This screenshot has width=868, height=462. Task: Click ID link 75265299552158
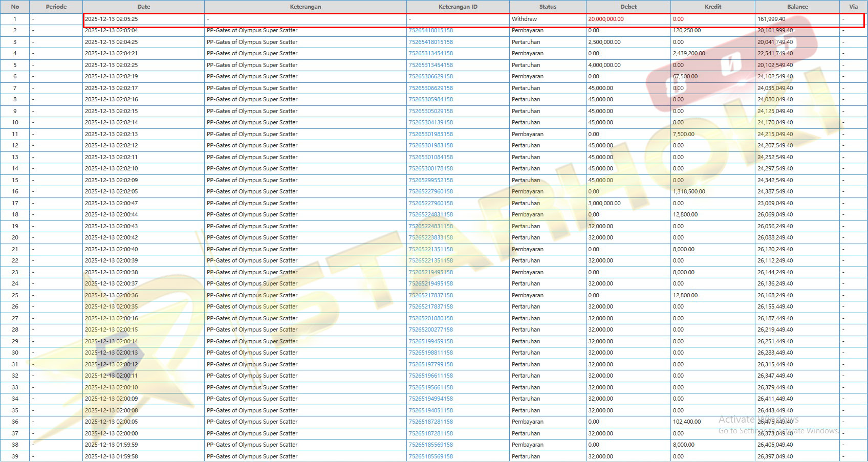pyautogui.click(x=430, y=180)
